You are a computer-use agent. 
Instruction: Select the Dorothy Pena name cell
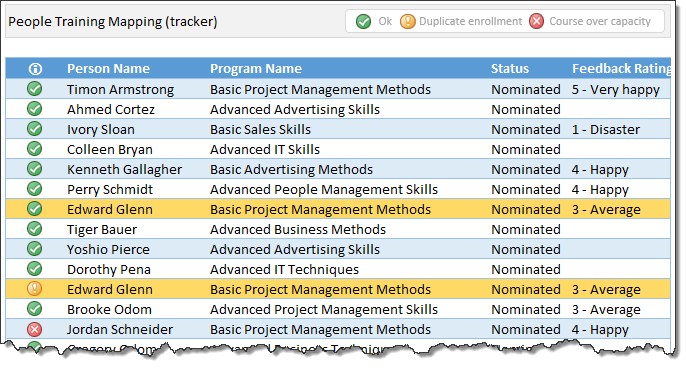108,270
